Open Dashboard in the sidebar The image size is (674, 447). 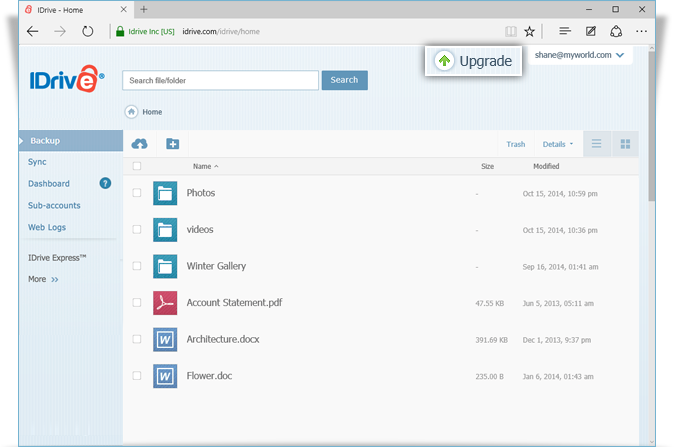[x=49, y=184]
